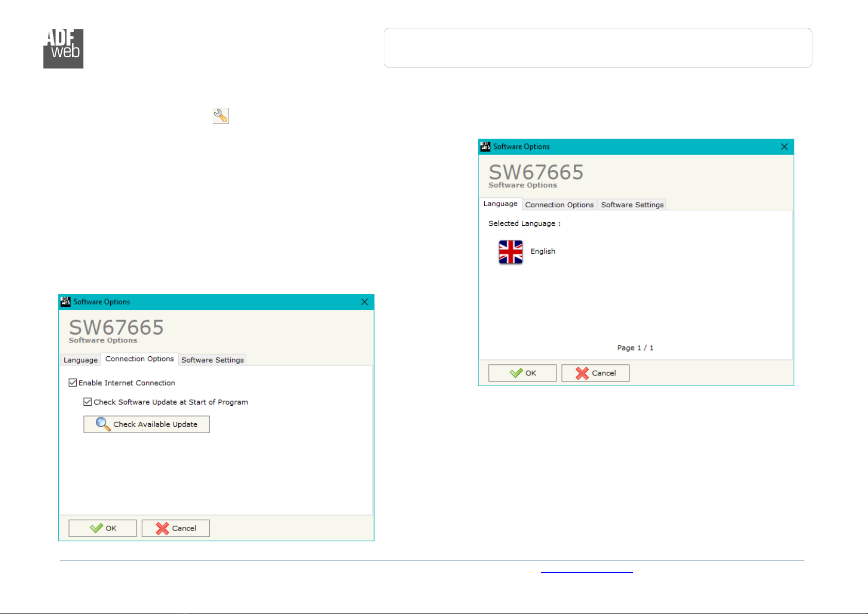The width and height of the screenshot is (868, 614).
Task: Confirm with OK in Language window
Action: [522, 373]
